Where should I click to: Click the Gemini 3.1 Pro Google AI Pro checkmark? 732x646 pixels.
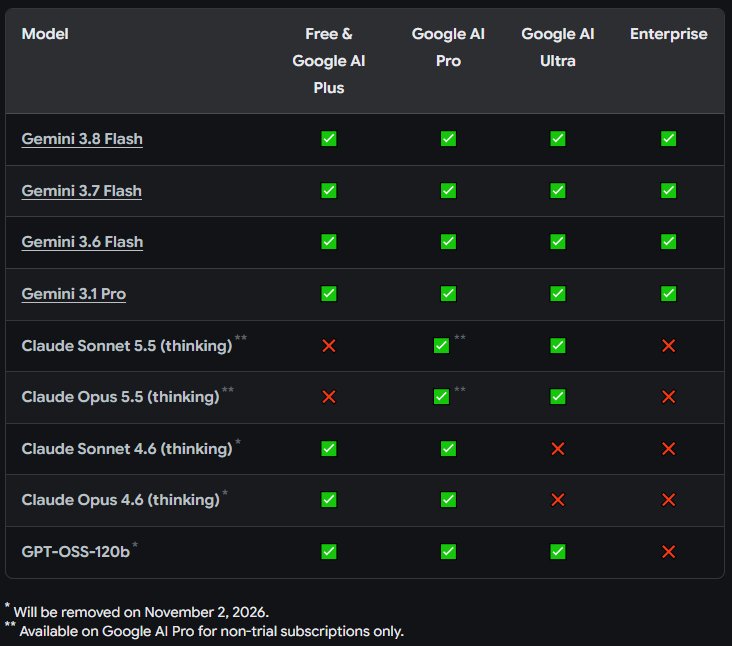448,294
